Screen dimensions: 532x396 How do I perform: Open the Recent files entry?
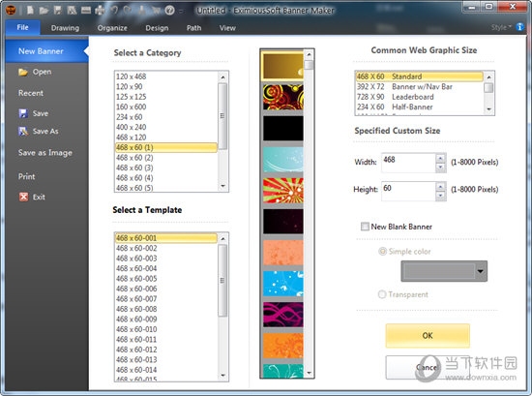click(x=31, y=93)
